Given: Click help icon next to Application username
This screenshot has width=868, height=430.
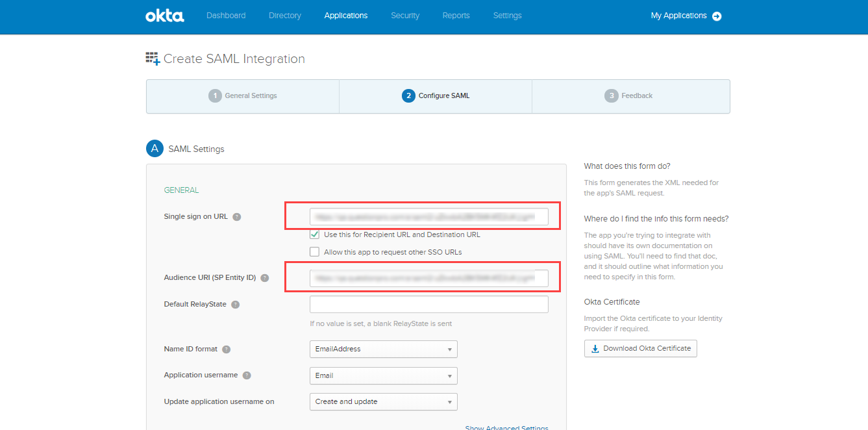Looking at the screenshot, I should point(247,375).
